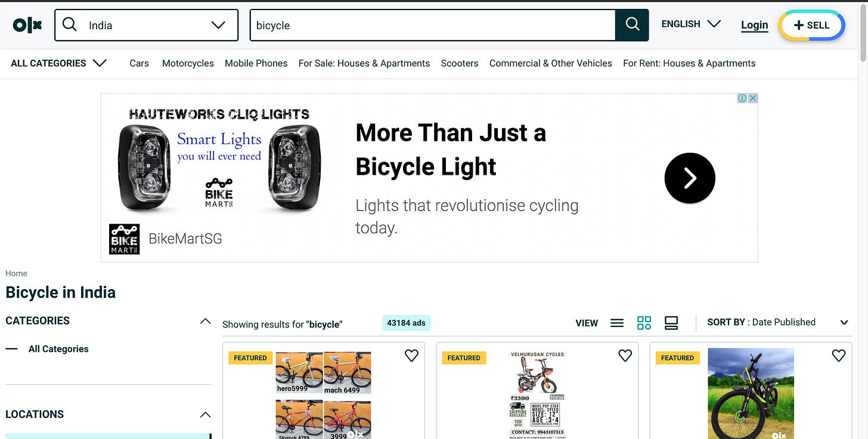The width and height of the screenshot is (868, 439).
Task: Open the Scooters category
Action: coord(460,63)
